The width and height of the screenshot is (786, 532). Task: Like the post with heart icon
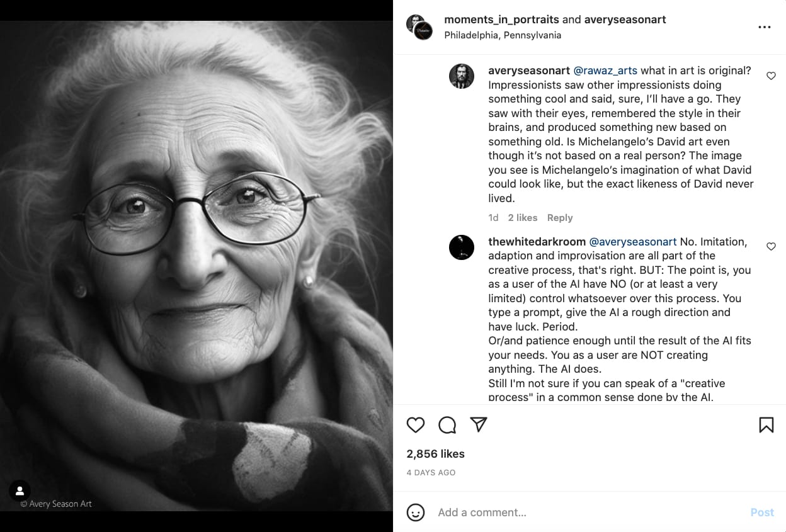(416, 425)
